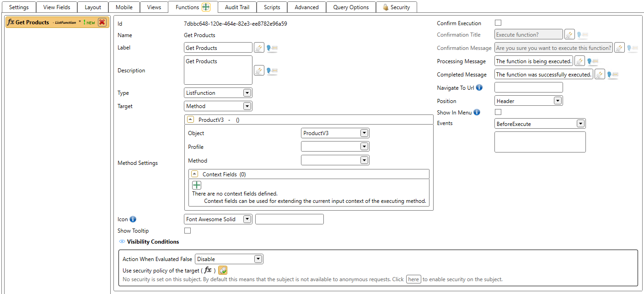Click the brush icon next to Label field

[x=259, y=48]
